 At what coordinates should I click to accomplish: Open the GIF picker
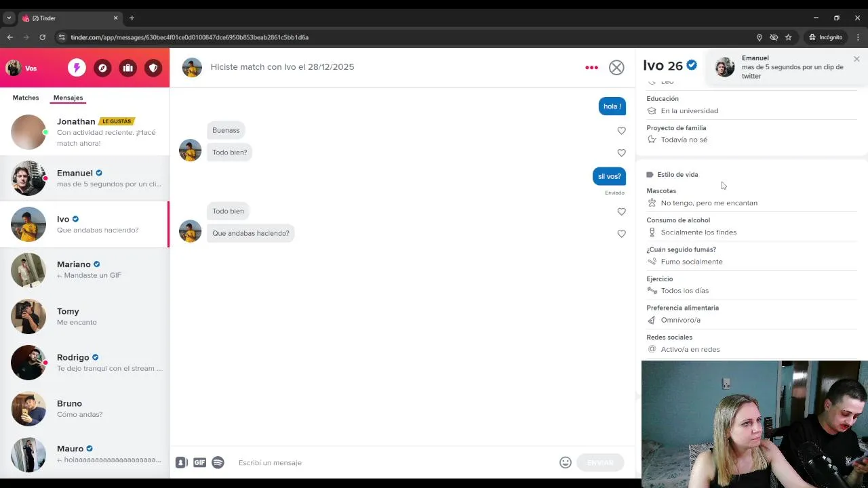tap(199, 462)
